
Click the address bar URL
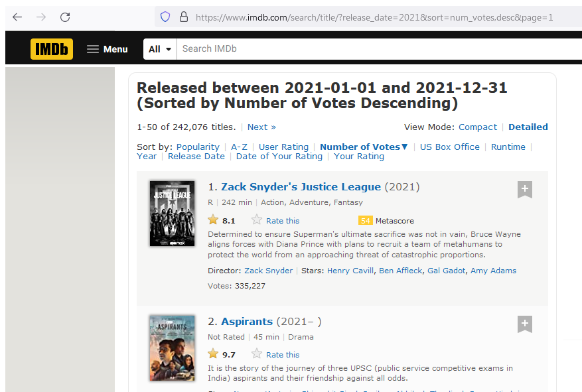(374, 17)
